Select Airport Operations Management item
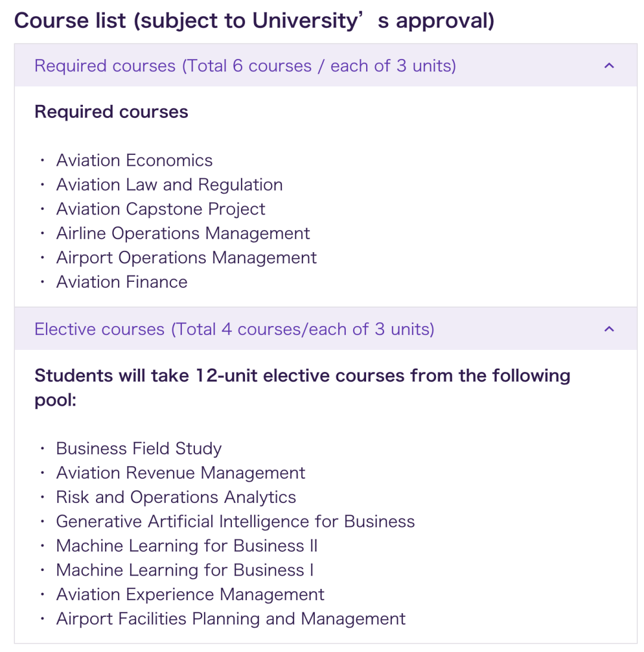Image resolution: width=644 pixels, height=652 pixels. 187,258
